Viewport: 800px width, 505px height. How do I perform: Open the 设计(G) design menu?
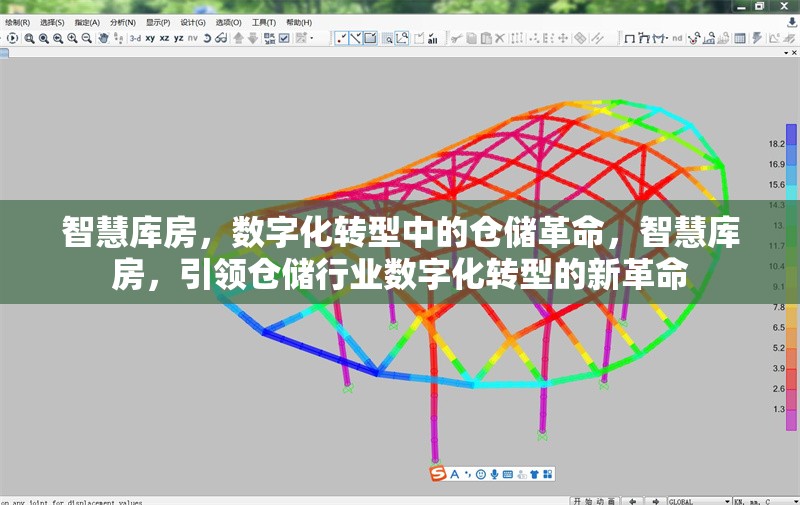193,22
